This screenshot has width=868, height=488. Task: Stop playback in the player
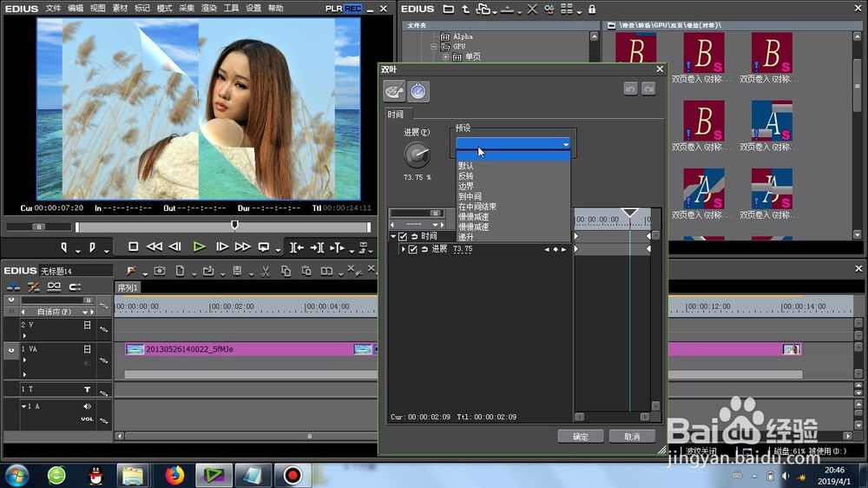pos(133,247)
